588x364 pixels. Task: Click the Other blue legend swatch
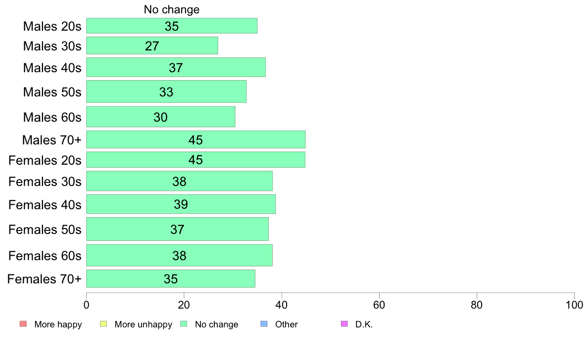tap(264, 324)
